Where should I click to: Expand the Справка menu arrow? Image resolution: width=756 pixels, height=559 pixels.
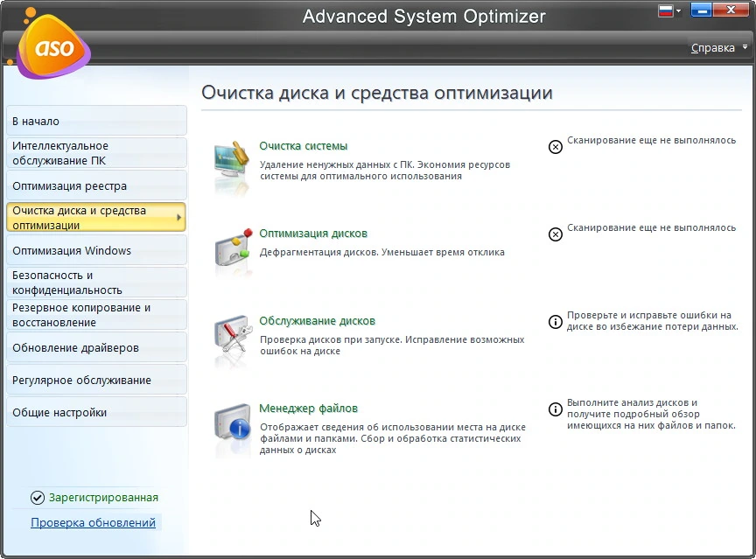point(745,46)
